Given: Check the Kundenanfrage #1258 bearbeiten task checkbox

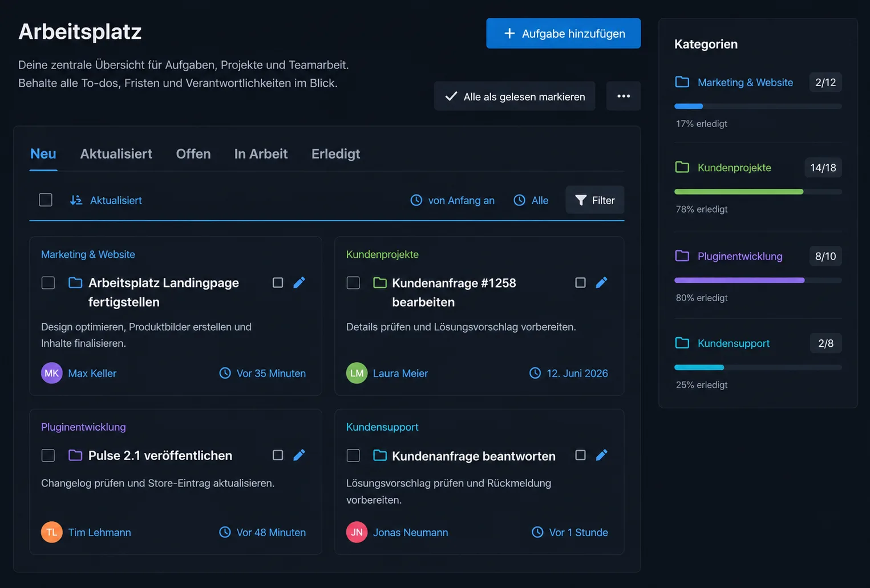Looking at the screenshot, I should [353, 283].
